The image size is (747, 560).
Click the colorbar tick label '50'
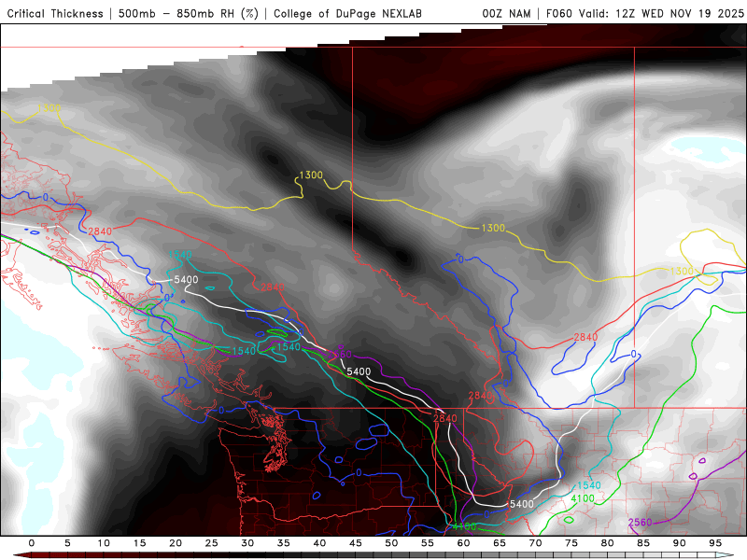coord(391,543)
